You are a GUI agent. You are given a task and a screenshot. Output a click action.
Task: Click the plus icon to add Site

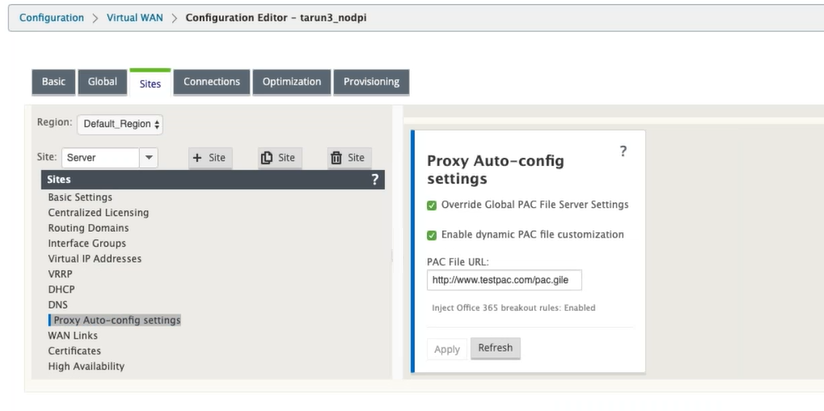click(x=198, y=158)
